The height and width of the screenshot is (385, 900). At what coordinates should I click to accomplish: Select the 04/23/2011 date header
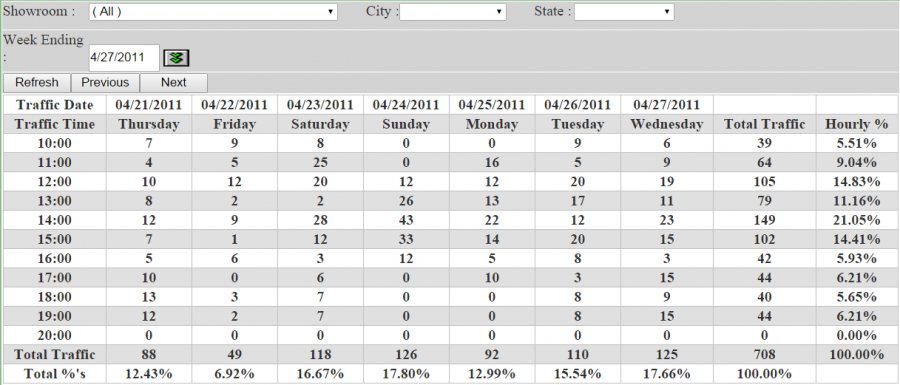(x=320, y=105)
